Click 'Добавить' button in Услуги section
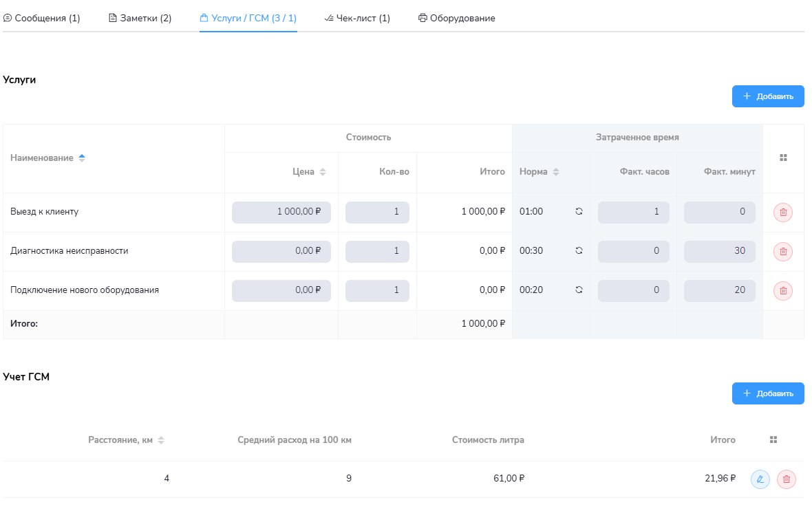This screenshot has width=812, height=509. (x=768, y=96)
